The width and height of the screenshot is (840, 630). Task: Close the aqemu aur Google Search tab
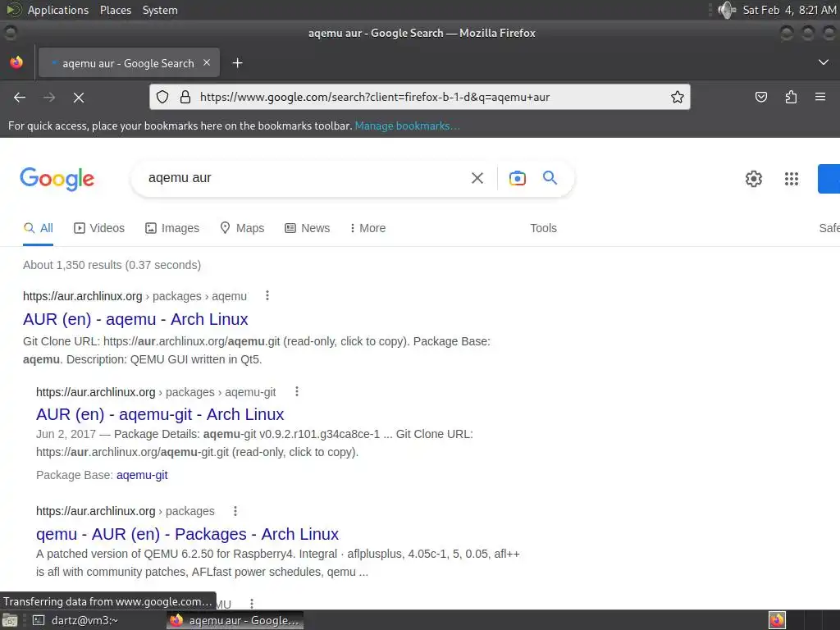click(207, 62)
